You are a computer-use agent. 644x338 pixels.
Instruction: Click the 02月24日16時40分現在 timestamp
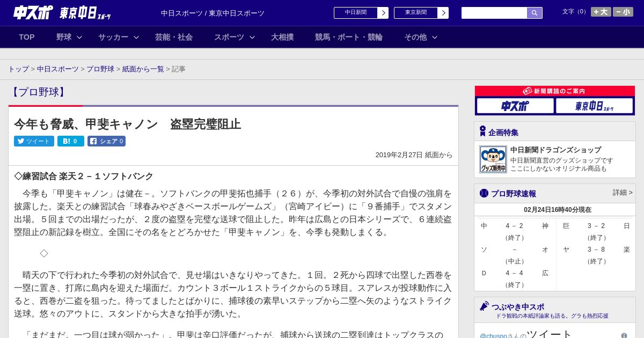pyautogui.click(x=558, y=210)
